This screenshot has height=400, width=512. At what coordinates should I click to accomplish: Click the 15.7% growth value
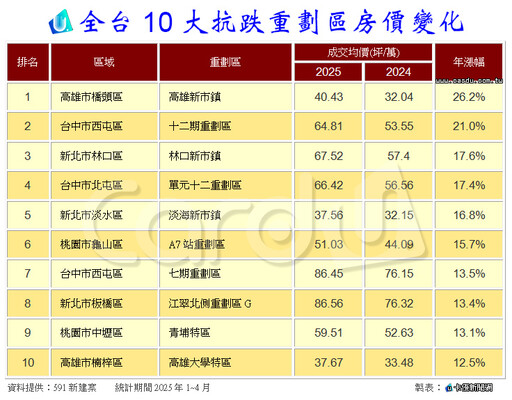point(469,244)
